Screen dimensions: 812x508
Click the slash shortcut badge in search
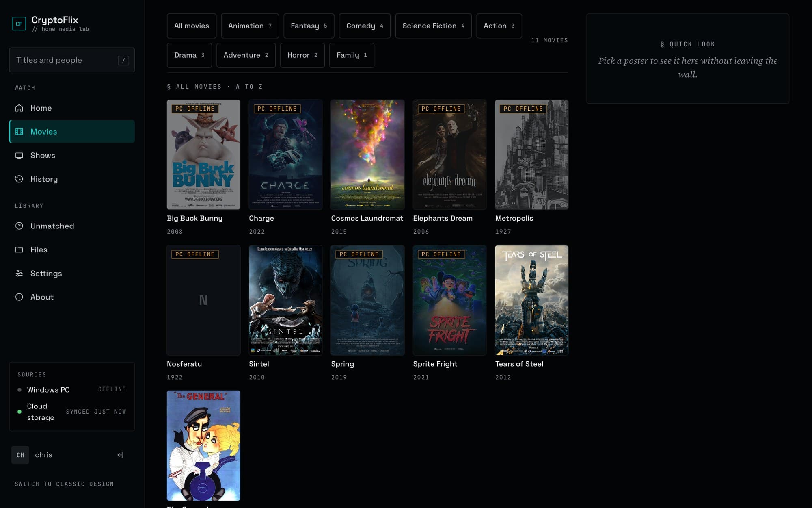coord(123,60)
